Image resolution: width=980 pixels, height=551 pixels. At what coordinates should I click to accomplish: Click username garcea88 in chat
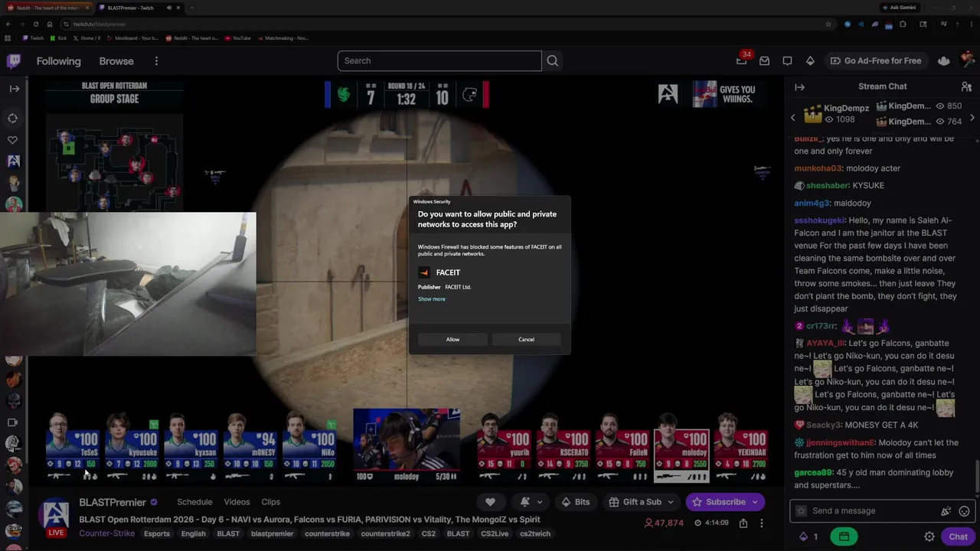813,473
